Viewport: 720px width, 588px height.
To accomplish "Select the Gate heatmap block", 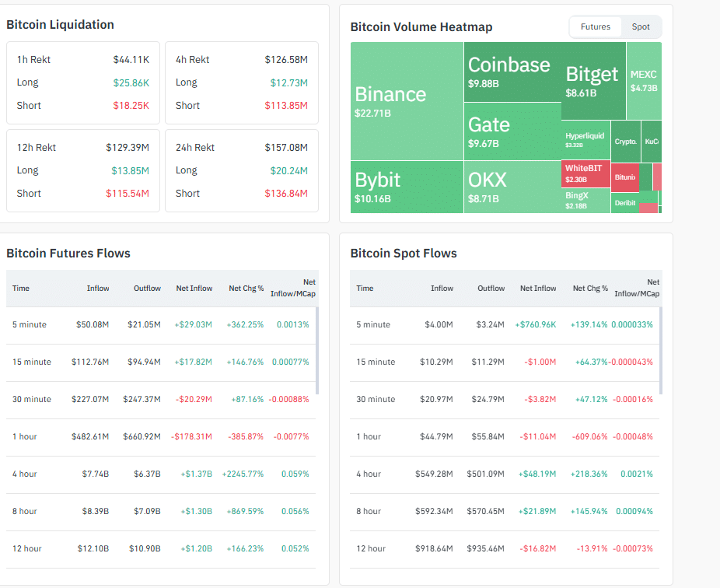I will pyautogui.click(x=512, y=131).
